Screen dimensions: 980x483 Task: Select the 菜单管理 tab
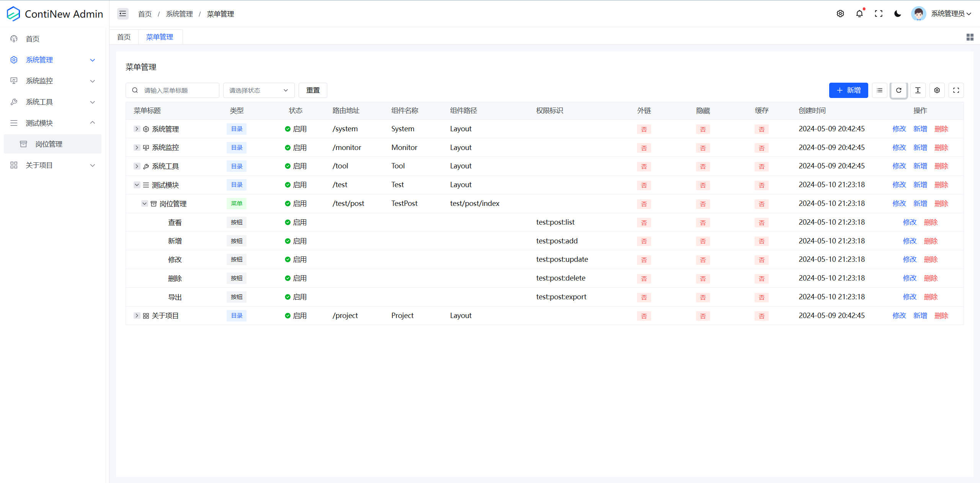[x=160, y=37]
